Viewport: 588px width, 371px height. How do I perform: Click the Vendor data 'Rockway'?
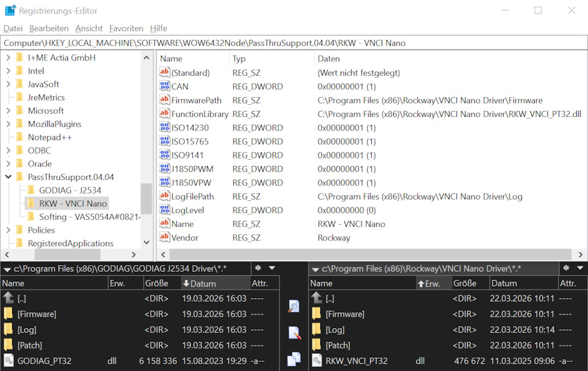point(334,238)
